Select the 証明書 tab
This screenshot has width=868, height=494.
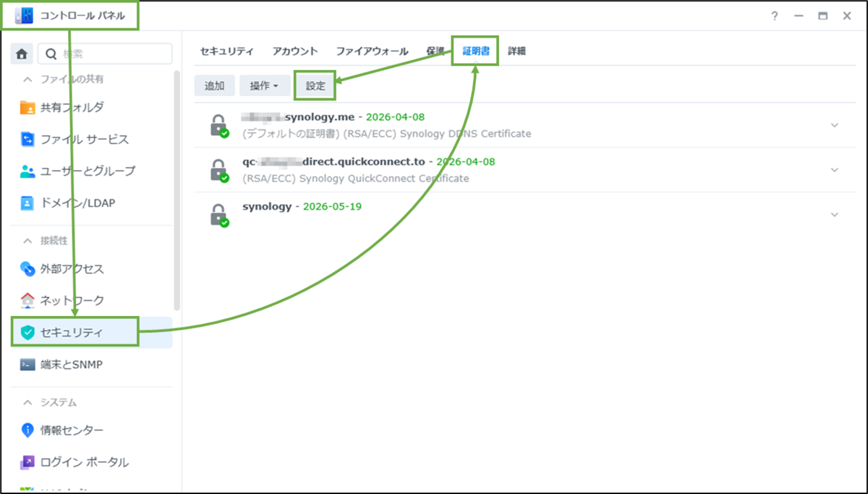(x=476, y=51)
